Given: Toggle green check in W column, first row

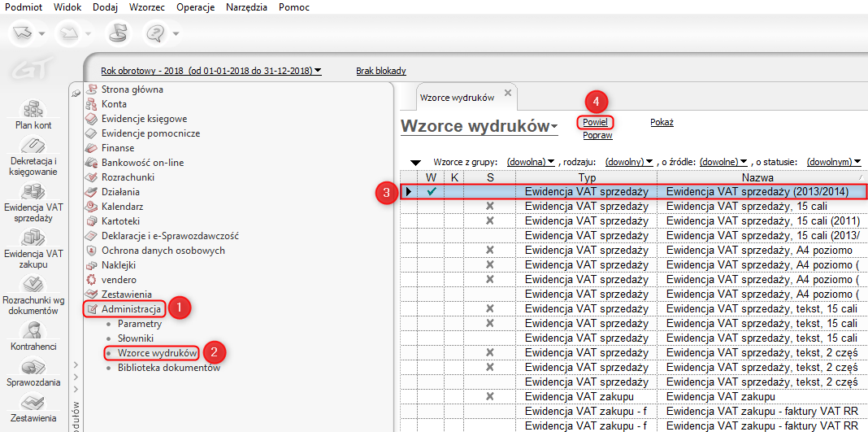Looking at the screenshot, I should coord(431,192).
